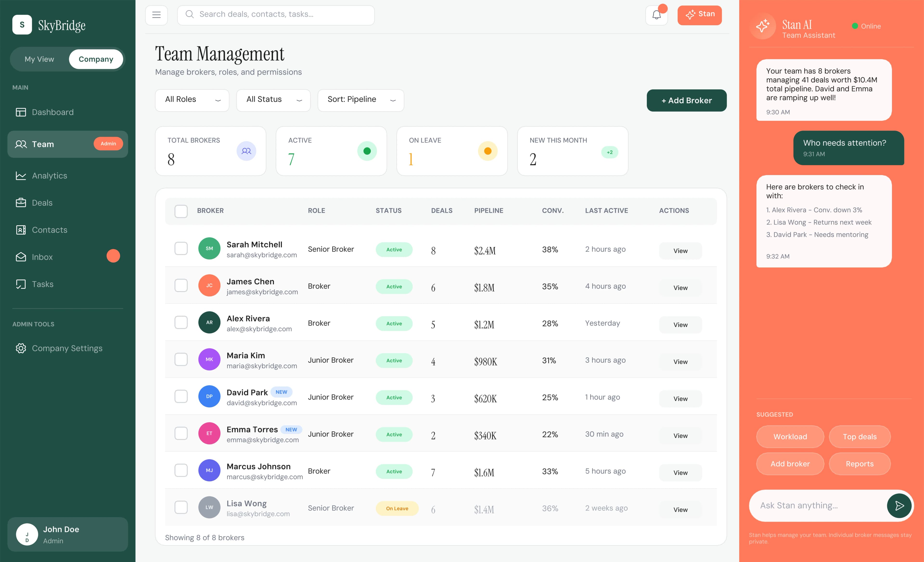Open Analytics from the sidebar
The height and width of the screenshot is (562, 924).
coord(49,176)
